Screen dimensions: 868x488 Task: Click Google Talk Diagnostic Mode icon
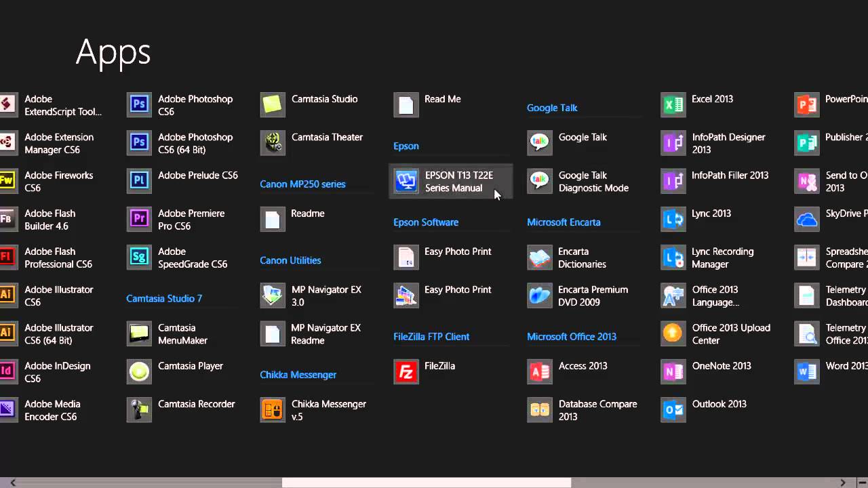[540, 181]
